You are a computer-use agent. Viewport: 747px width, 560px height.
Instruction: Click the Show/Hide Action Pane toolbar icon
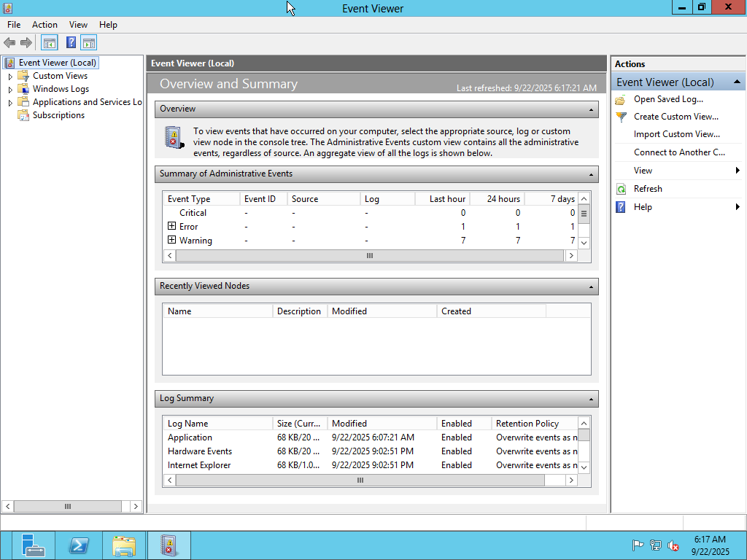click(x=89, y=43)
